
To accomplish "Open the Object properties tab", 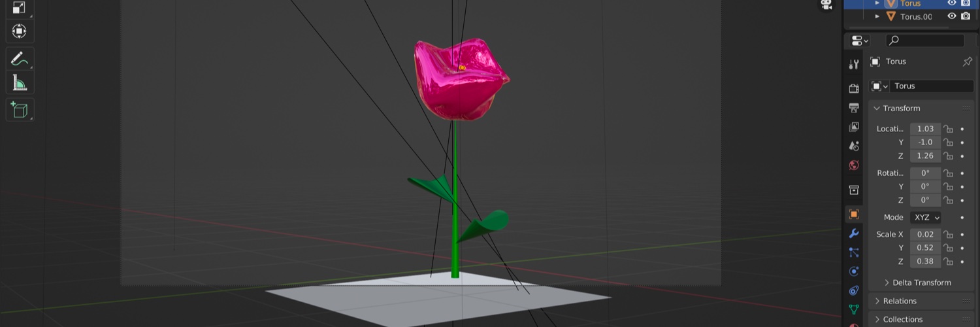I will point(854,214).
